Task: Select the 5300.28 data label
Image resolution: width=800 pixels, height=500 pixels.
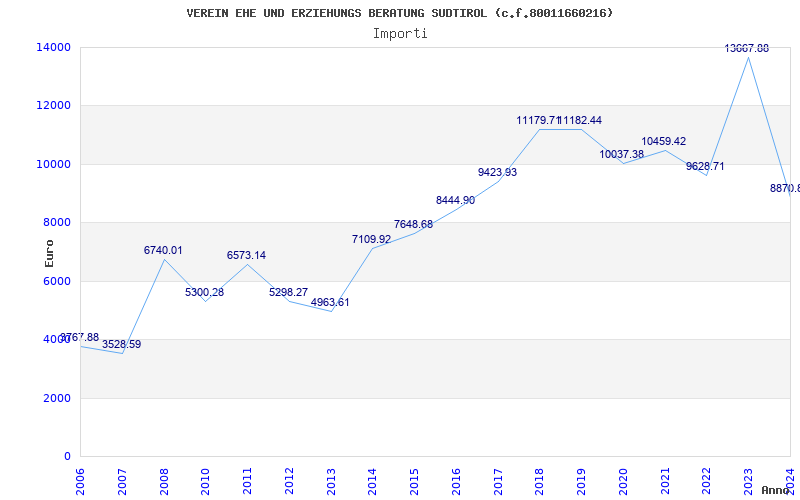Action: pyautogui.click(x=205, y=292)
